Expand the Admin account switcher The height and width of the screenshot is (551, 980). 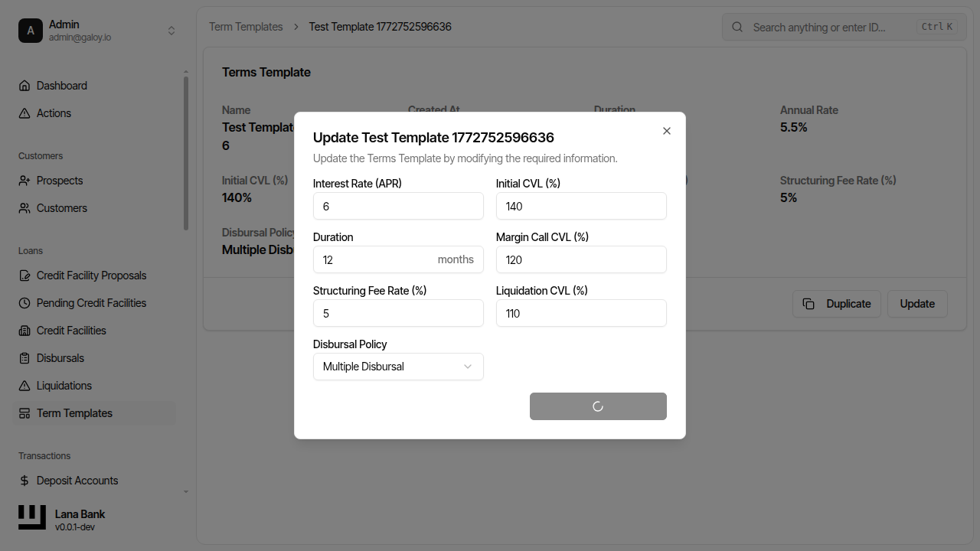point(171,31)
